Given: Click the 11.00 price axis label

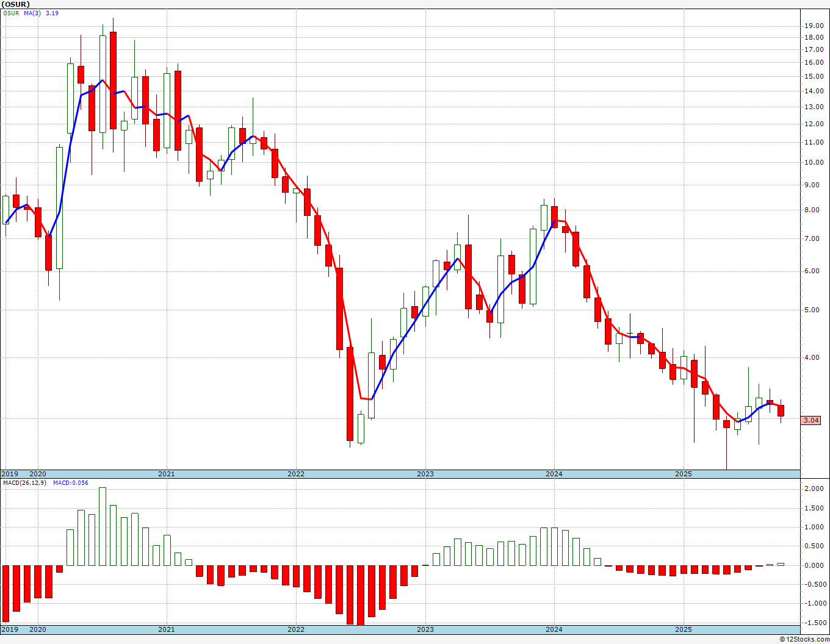Looking at the screenshot, I should 814,142.
